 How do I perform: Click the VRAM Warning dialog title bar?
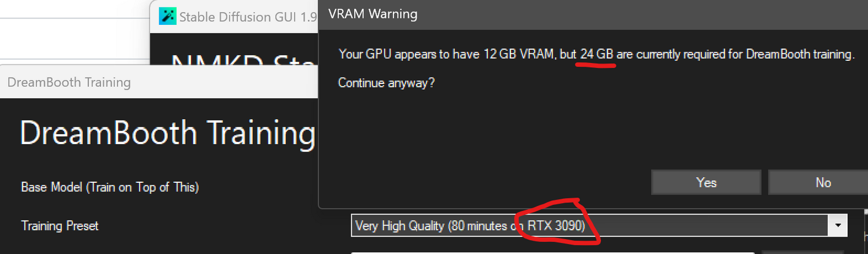(593, 14)
